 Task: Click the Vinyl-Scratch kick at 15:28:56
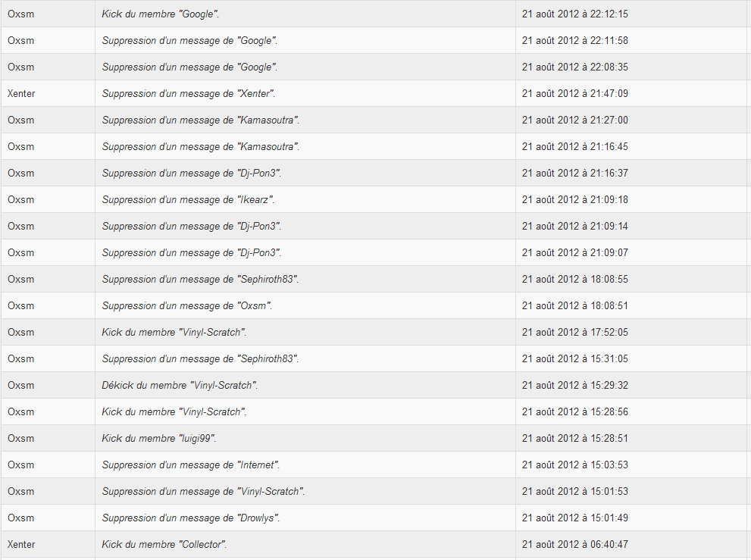(x=174, y=411)
